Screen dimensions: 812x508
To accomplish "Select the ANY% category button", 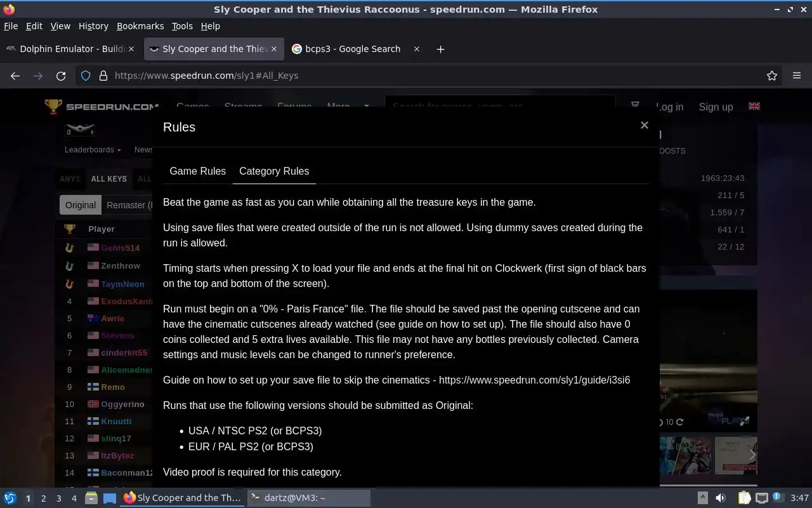I will click(x=70, y=179).
